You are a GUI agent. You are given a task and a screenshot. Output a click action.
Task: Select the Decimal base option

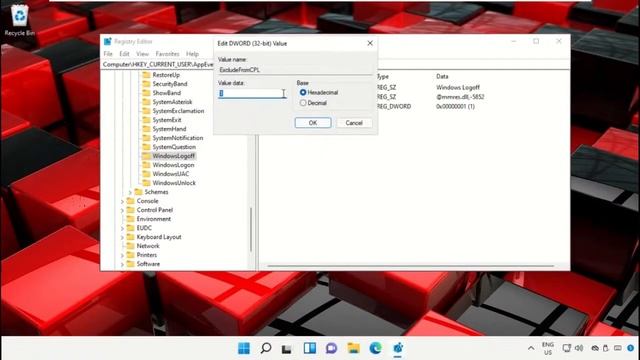pyautogui.click(x=303, y=103)
